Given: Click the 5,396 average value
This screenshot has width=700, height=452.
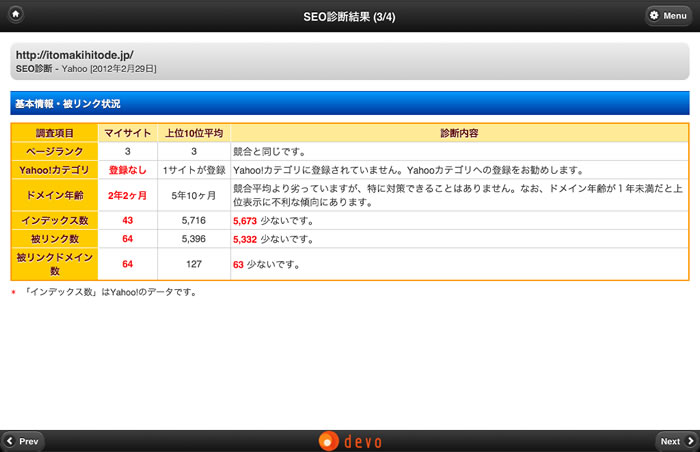Looking at the screenshot, I should point(194,239).
